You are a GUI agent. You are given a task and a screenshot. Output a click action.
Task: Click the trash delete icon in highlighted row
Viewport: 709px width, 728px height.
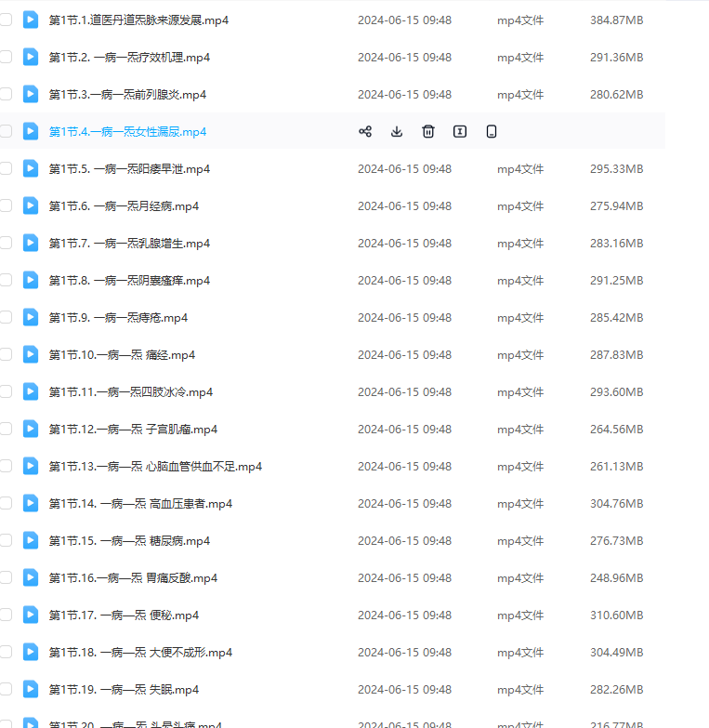coord(427,131)
